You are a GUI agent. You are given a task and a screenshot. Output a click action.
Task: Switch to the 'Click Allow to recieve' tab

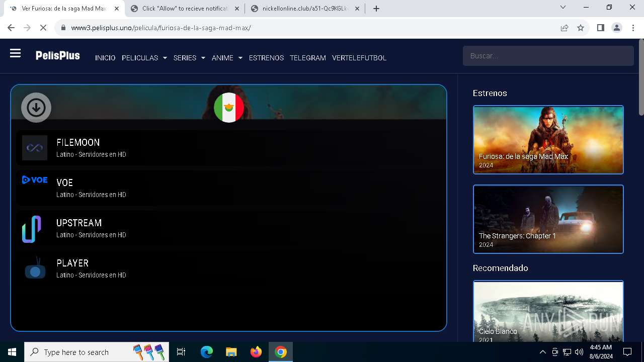click(185, 9)
